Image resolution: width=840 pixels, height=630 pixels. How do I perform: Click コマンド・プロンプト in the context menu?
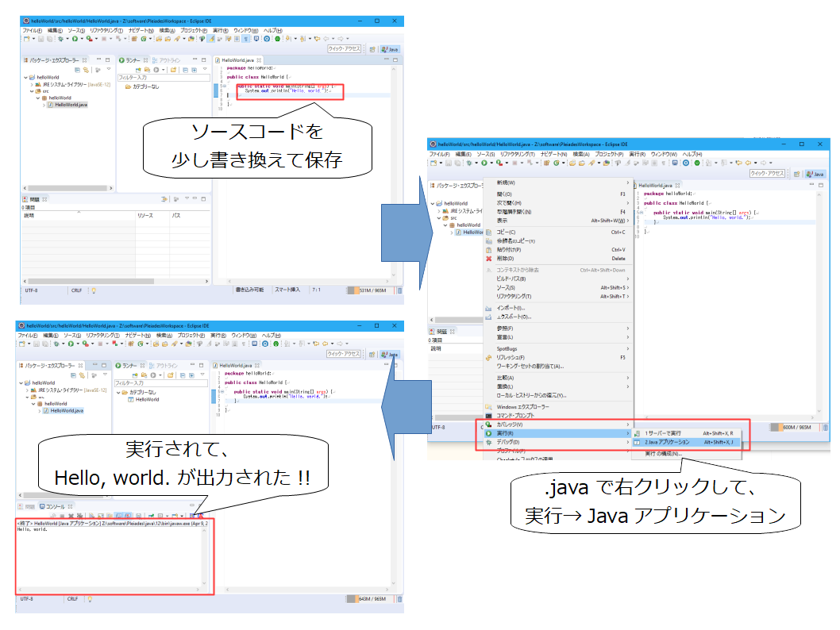pos(557,415)
